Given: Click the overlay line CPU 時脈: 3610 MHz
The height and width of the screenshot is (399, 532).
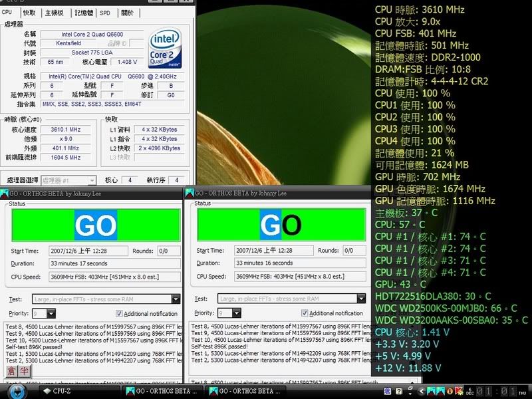Looking at the screenshot, I should tap(420, 9).
